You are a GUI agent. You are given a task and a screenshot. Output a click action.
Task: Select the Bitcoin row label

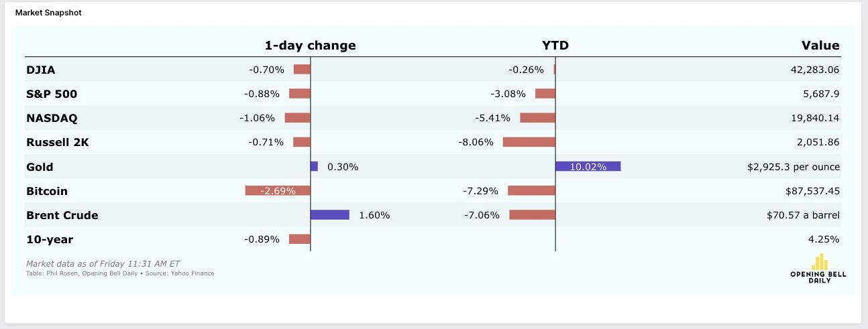[47, 191]
